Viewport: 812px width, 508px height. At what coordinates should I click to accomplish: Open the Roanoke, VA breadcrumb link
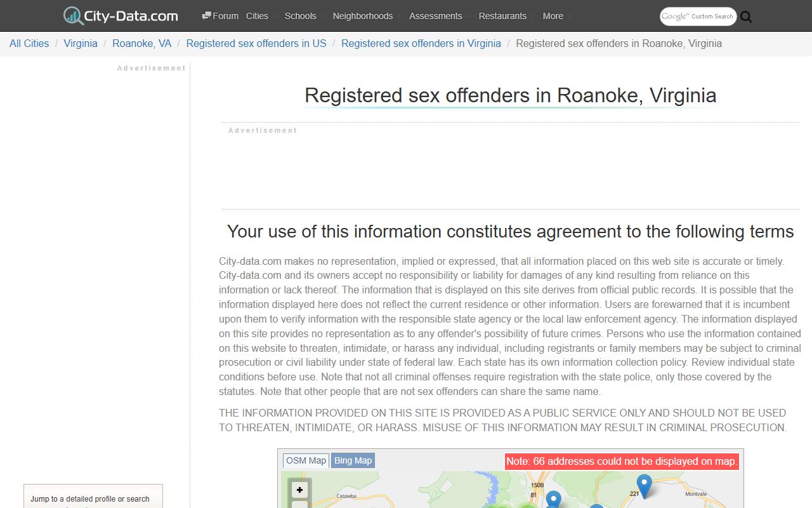[142, 43]
